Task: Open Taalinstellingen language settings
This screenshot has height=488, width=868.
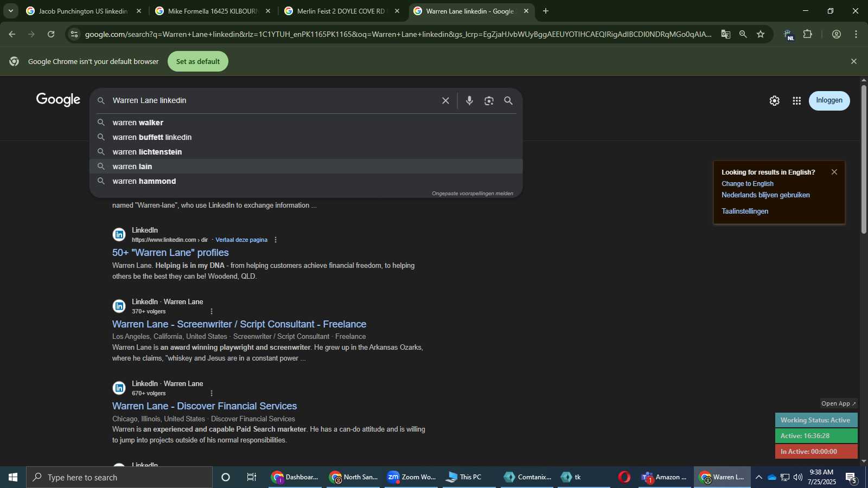Action: coord(745,211)
